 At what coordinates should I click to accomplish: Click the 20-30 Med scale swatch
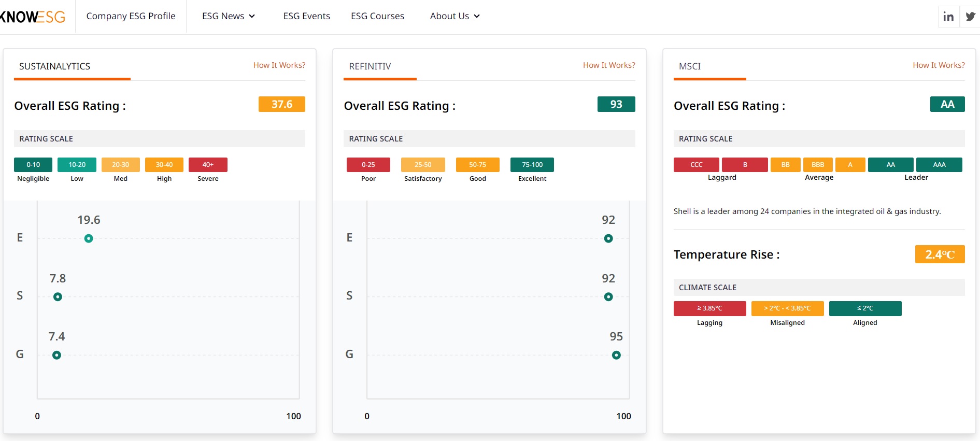tap(121, 165)
